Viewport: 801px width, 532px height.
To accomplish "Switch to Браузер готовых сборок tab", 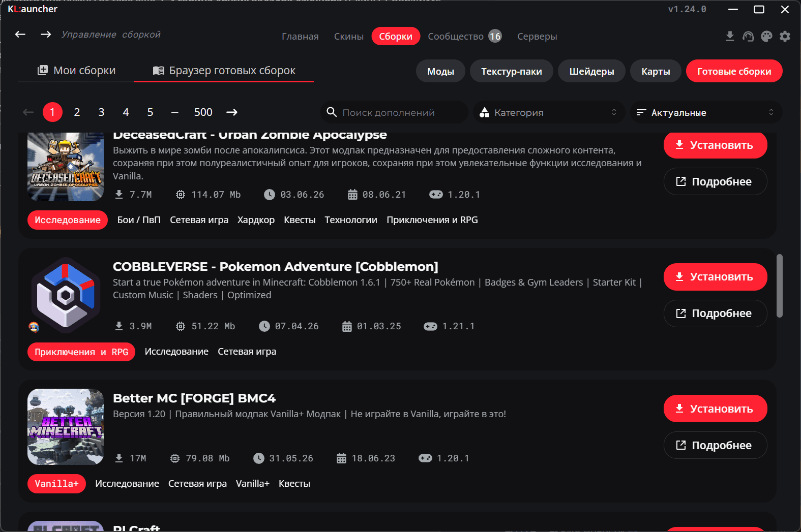I will (224, 71).
